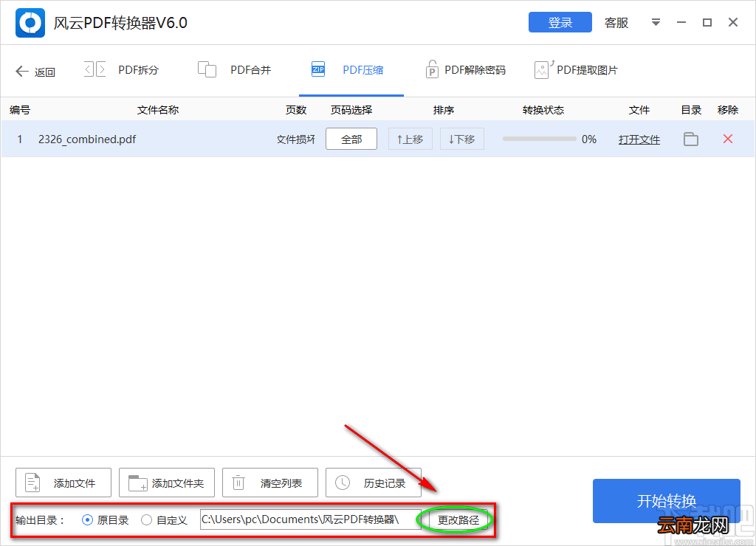Click the 风云PDF转换器 app logo icon
The height and width of the screenshot is (546, 756).
click(x=30, y=23)
